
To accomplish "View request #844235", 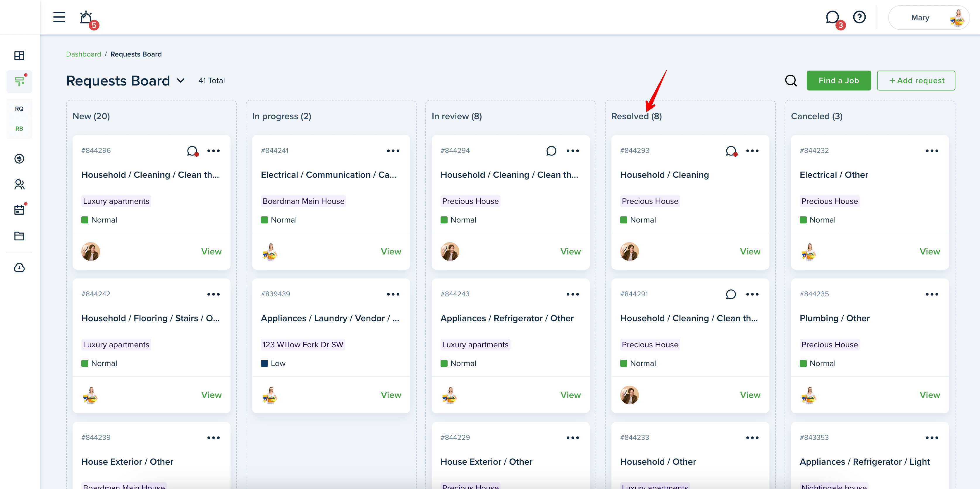I will [929, 395].
